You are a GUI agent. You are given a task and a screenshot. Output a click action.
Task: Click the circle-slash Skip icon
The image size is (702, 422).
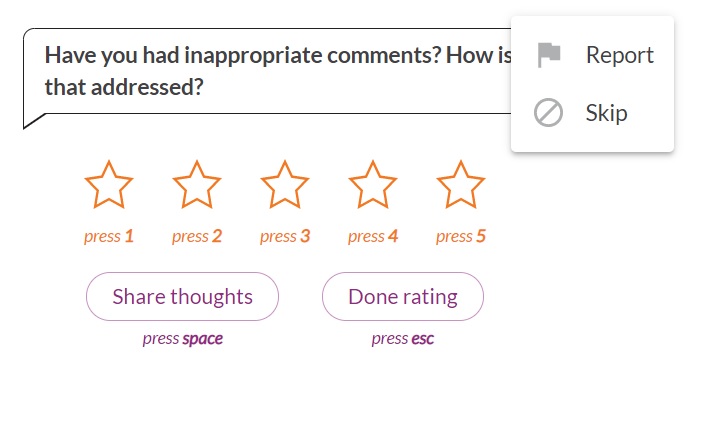548,113
